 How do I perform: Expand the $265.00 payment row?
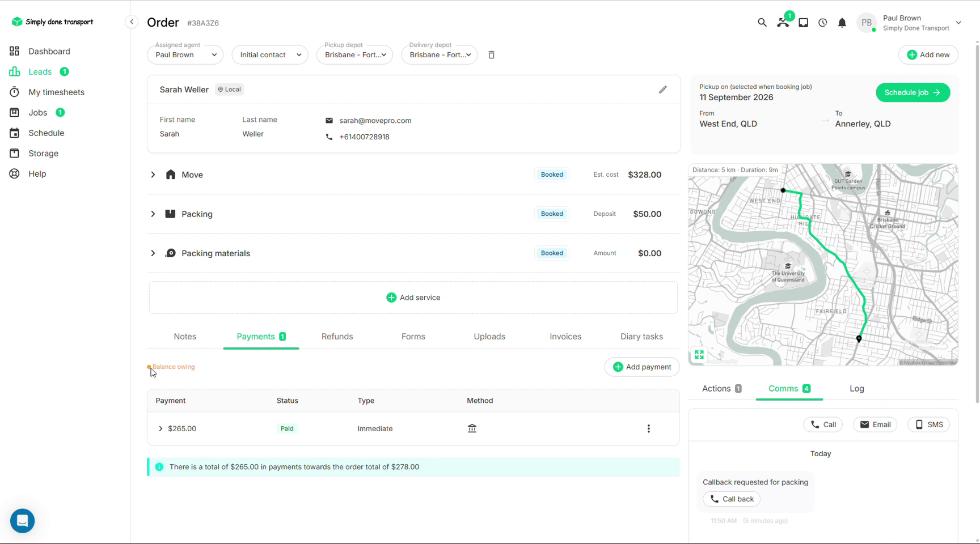[x=160, y=428]
